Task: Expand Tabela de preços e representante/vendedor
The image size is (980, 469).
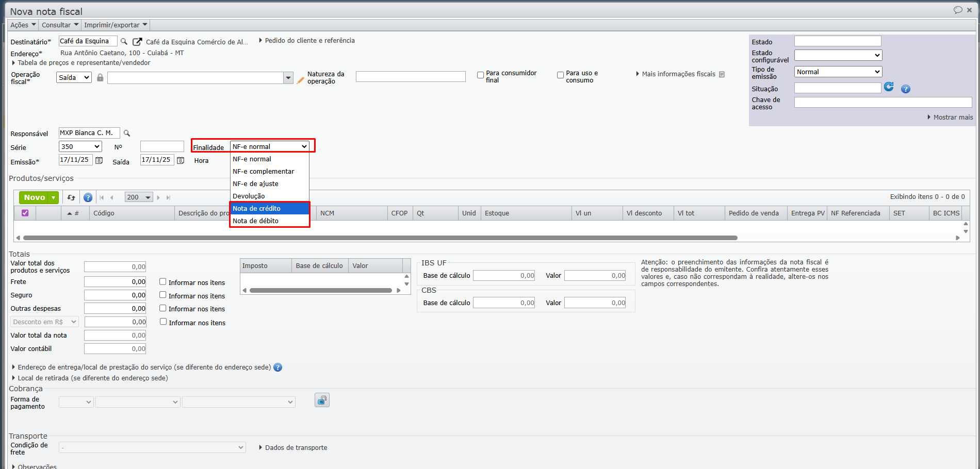Action: click(81, 63)
